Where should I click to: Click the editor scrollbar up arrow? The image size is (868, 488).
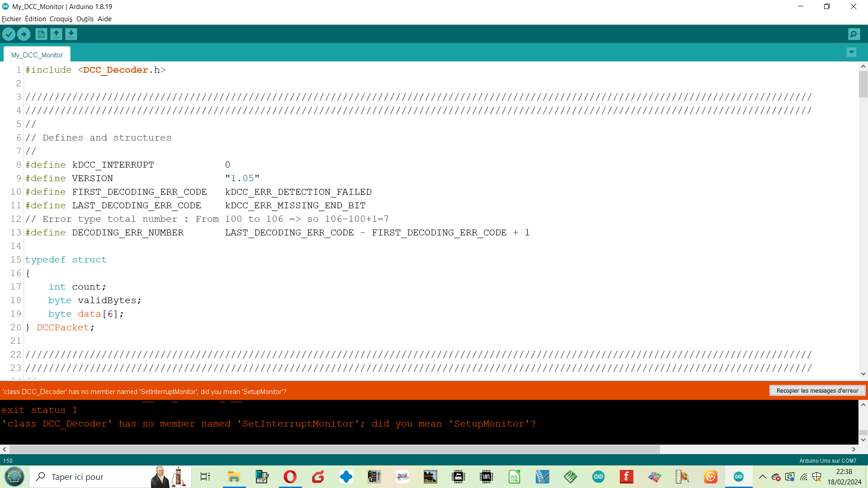point(863,66)
